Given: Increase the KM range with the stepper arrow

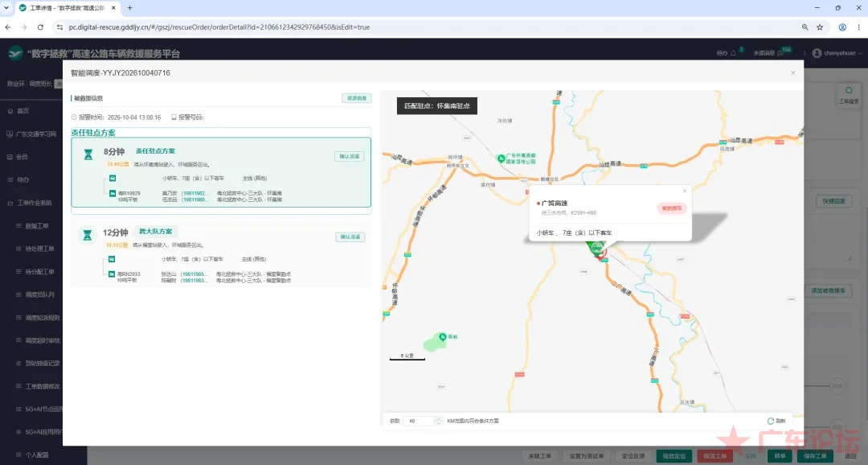Looking at the screenshot, I should tap(439, 418).
